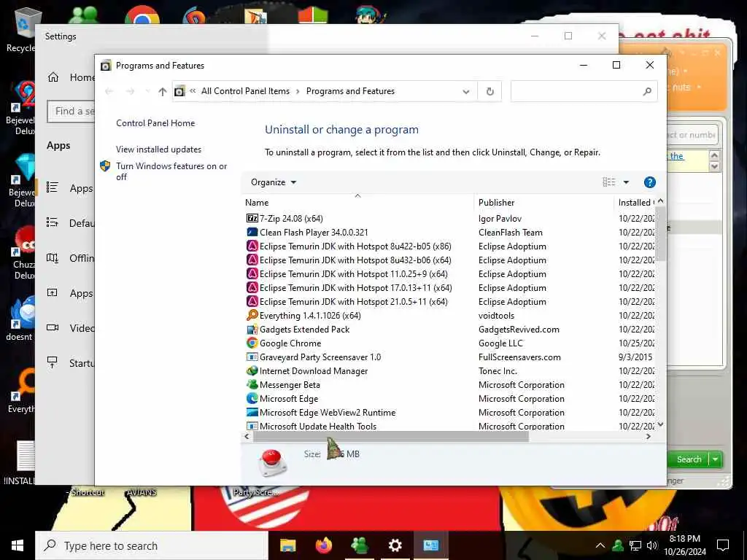The width and height of the screenshot is (747, 560).
Task: Click Tonec Inc. publisher cell
Action: pos(498,370)
